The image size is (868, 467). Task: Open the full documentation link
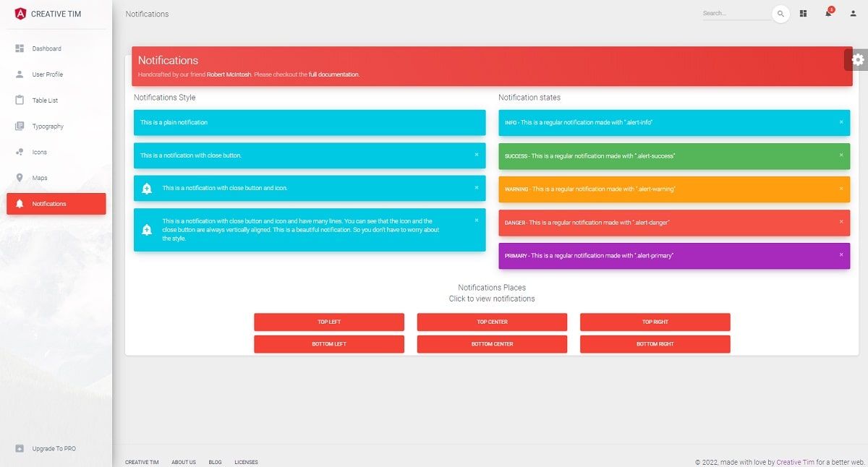(333, 74)
